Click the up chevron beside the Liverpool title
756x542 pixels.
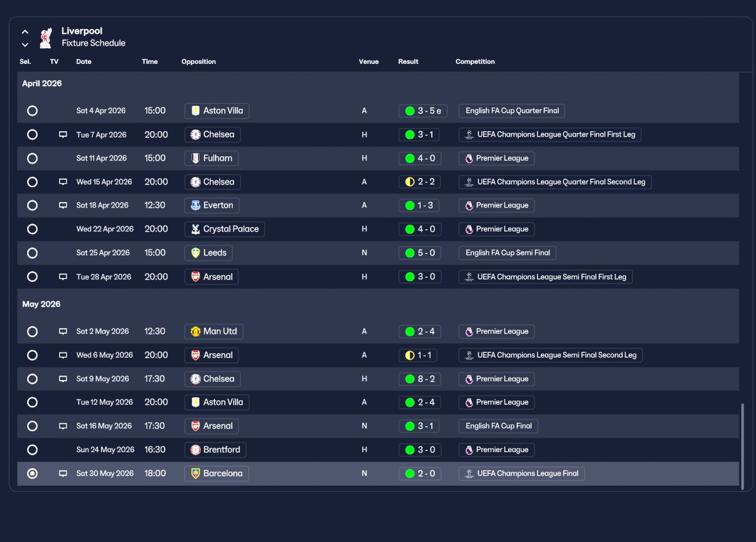click(x=25, y=32)
